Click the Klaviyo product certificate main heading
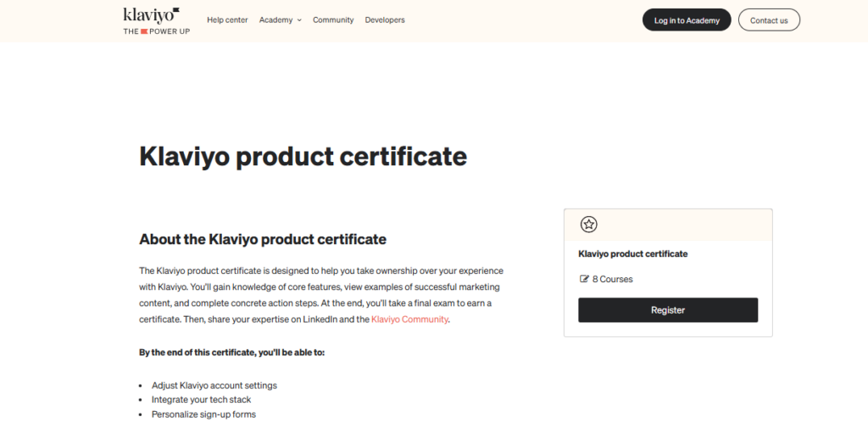 pyautogui.click(x=303, y=157)
